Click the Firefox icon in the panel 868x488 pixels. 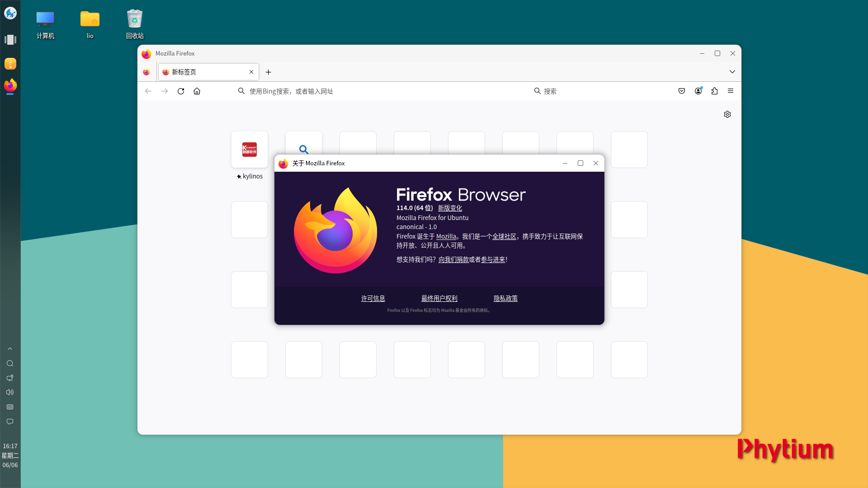pos(10,85)
